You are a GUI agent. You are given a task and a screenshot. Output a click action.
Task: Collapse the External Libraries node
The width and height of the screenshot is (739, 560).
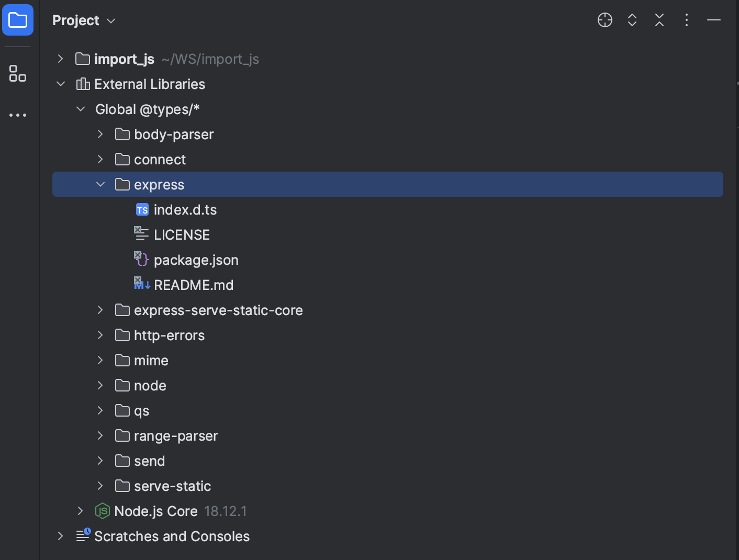60,84
